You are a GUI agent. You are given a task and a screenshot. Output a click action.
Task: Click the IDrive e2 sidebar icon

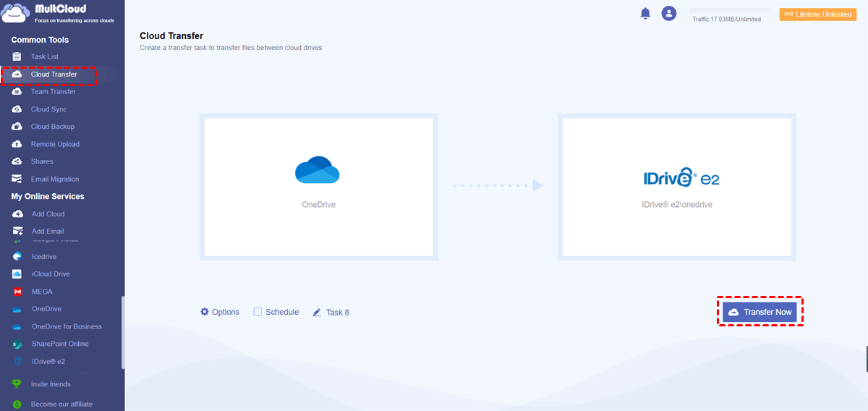(17, 361)
